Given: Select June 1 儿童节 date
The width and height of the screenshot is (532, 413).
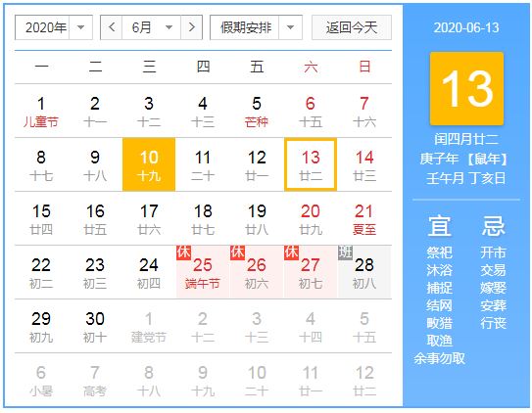Looking at the screenshot, I should [41, 112].
